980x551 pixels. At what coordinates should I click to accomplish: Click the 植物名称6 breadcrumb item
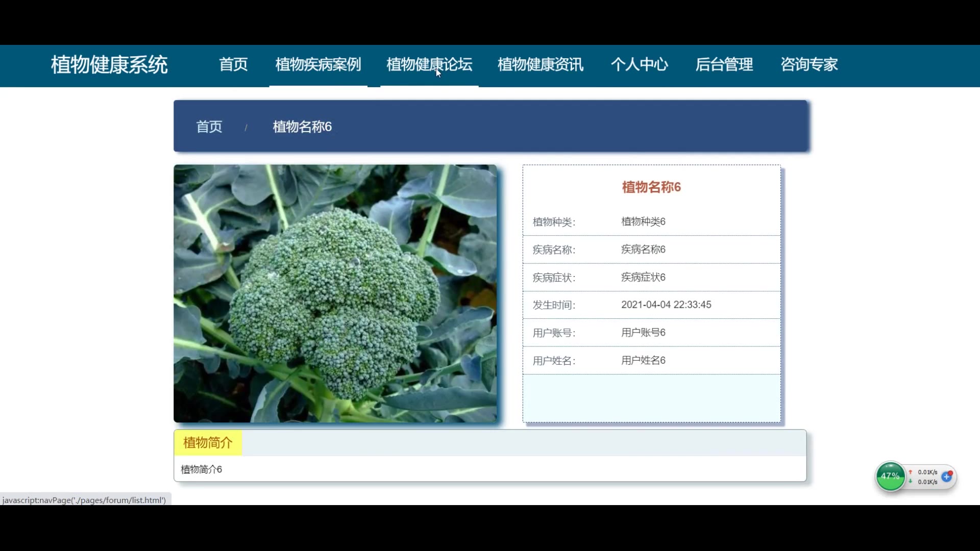[302, 127]
